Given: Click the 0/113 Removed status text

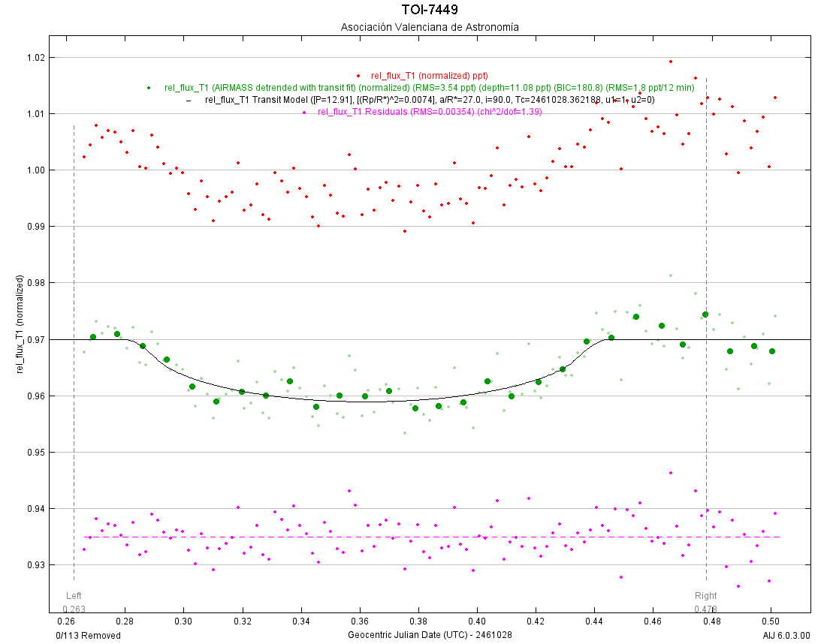Looking at the screenshot, I should [88, 635].
